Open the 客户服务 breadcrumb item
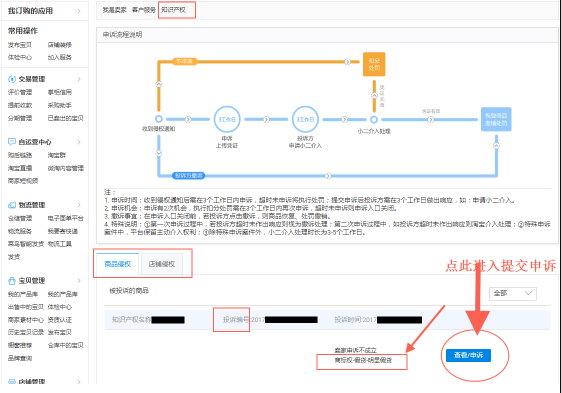The height and width of the screenshot is (393, 561). pyautogui.click(x=144, y=10)
